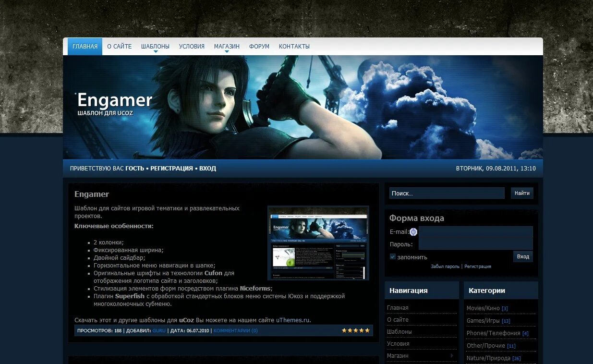Image resolution: width=593 pixels, height=364 pixels.
Task: Open the GURU author profile link
Action: pos(159,330)
